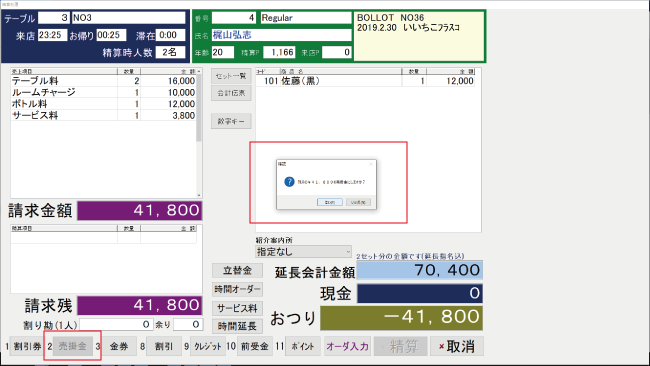Select the ボトル料 row
The image size is (650, 366).
[x=103, y=104]
